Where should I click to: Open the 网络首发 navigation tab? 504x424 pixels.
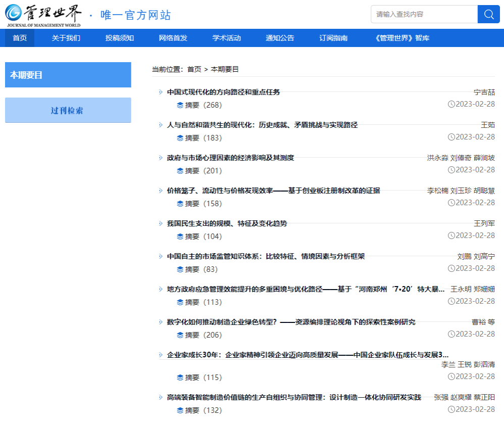click(173, 38)
